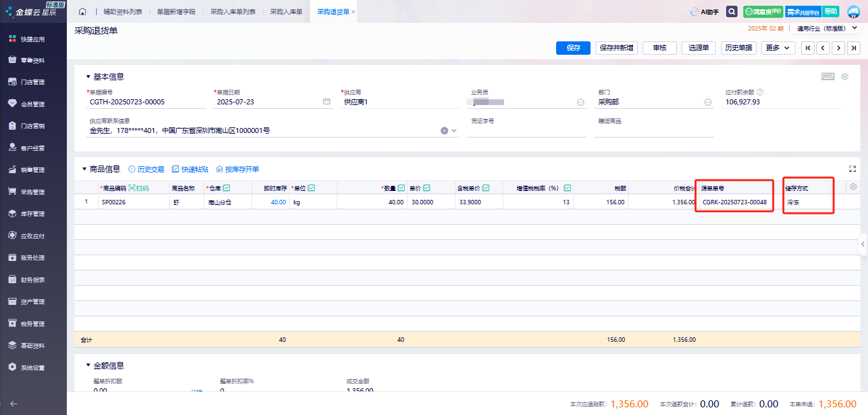Open the table column settings gear icon
The width and height of the screenshot is (868, 415).
pyautogui.click(x=853, y=187)
